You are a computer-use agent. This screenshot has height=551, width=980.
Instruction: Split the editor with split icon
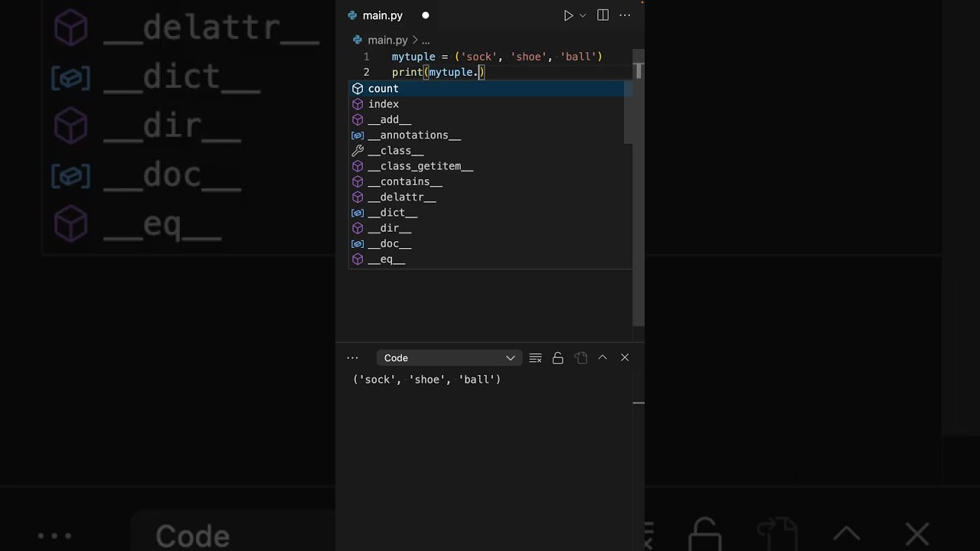click(603, 15)
